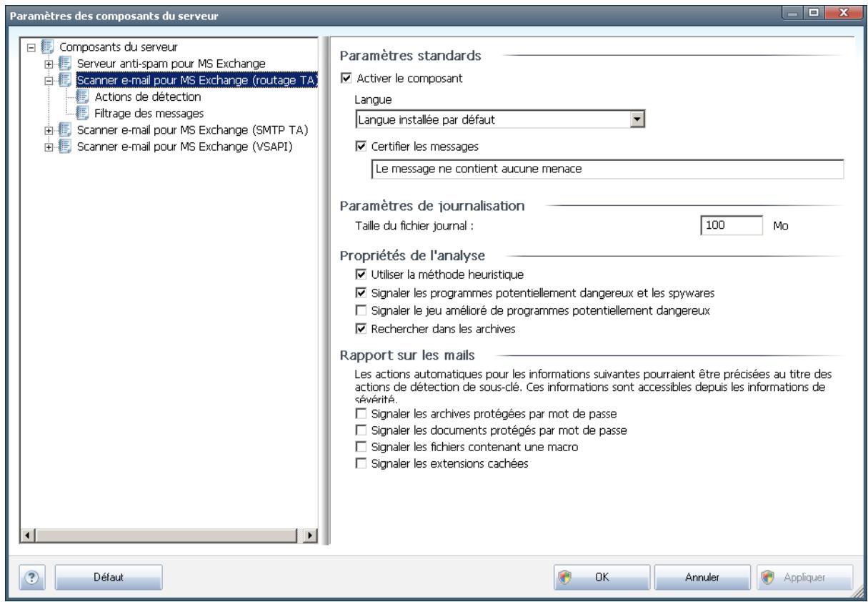The height and width of the screenshot is (602, 868).
Task: Click the Actions de détection icon
Action: pyautogui.click(x=83, y=96)
